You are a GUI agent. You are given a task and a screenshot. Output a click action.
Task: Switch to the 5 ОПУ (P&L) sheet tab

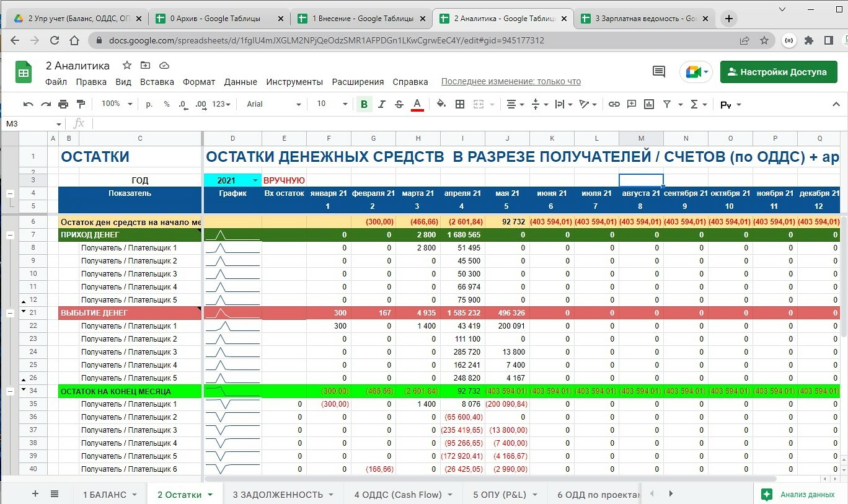pyautogui.click(x=505, y=494)
